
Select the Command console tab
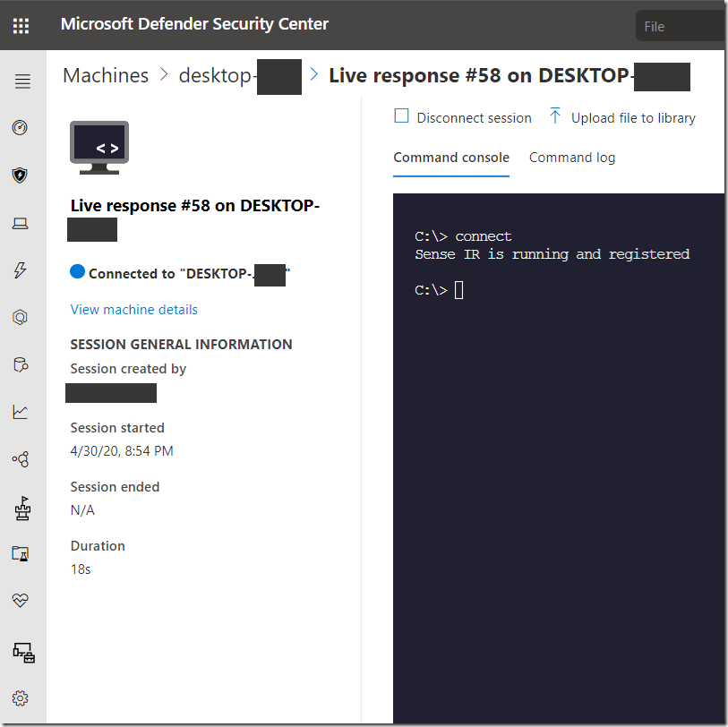pyautogui.click(x=451, y=158)
